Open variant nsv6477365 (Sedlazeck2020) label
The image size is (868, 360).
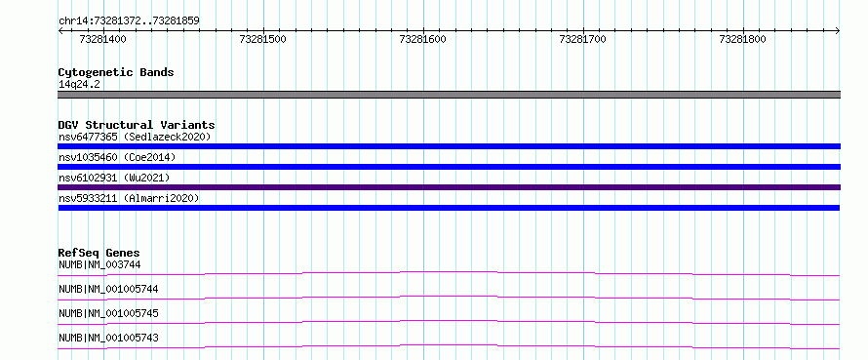click(135, 137)
